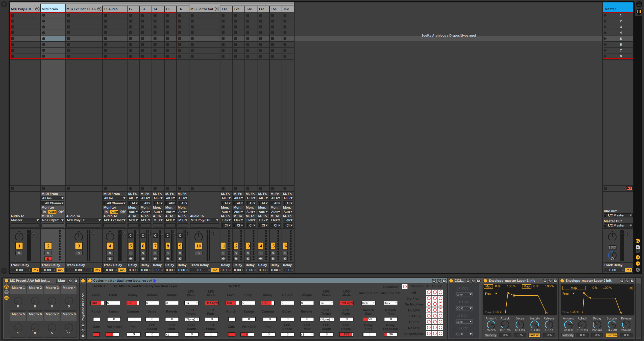This screenshot has height=341, width=644.
Task: Click Back to Arrangement button on Master
Action: 629,188
